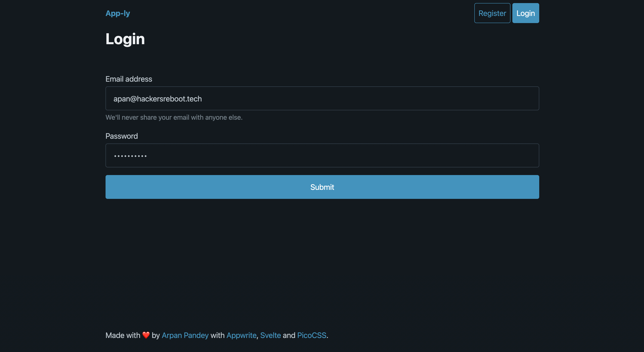Focus the Email address input field

click(x=322, y=98)
